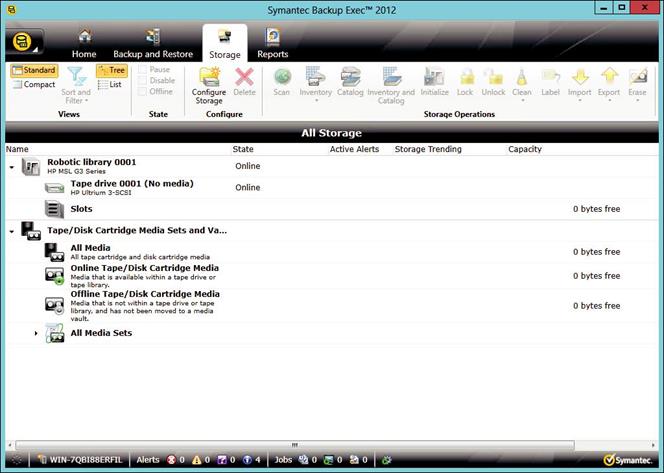
Task: Click the Unlock icon
Action: [493, 77]
